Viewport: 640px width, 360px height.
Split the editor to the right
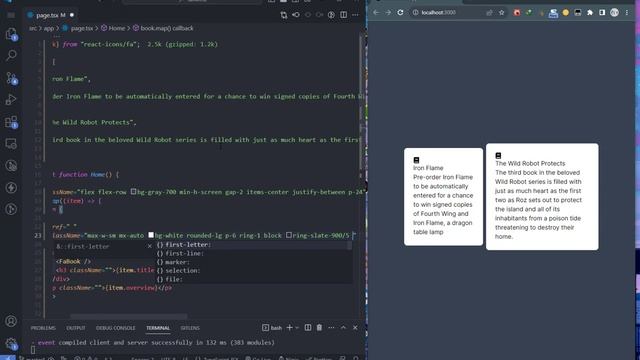344,15
